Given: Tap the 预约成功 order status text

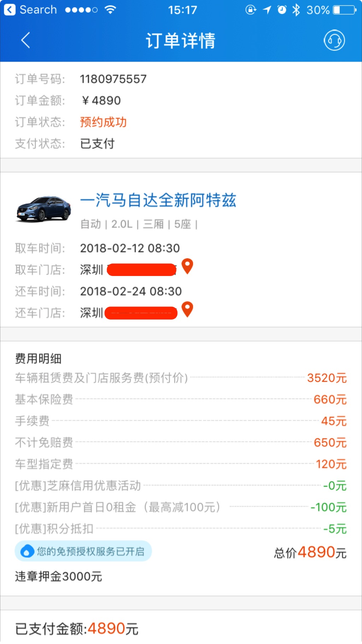Looking at the screenshot, I should tap(103, 122).
